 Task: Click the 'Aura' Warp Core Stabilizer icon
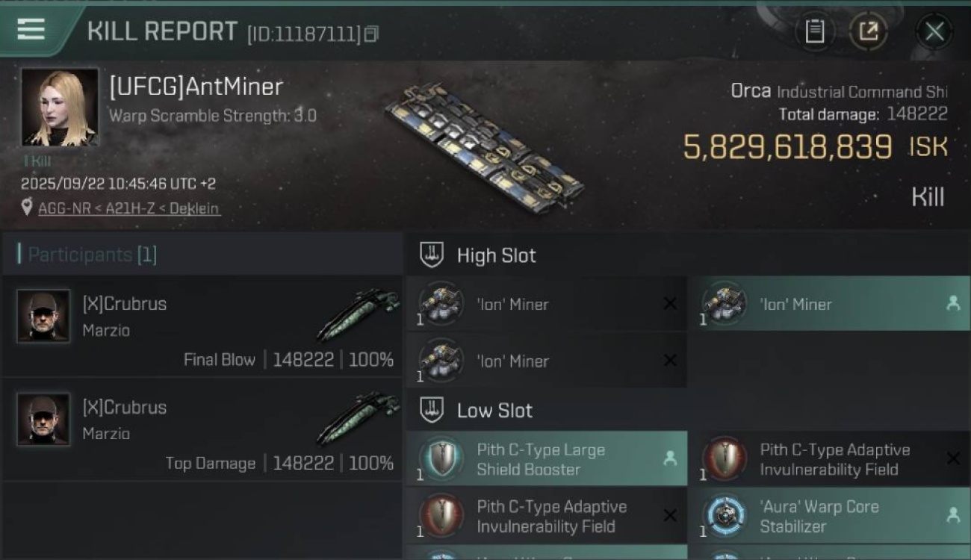pyautogui.click(x=725, y=516)
